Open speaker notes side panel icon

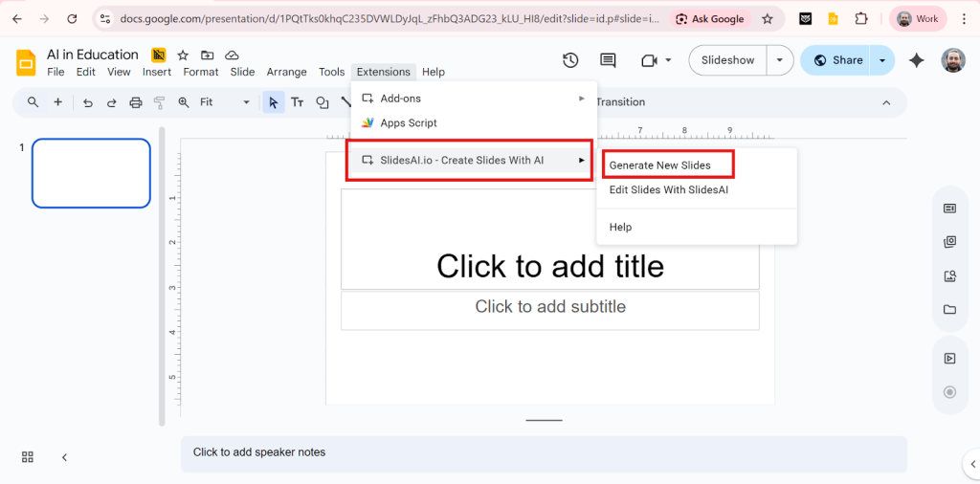[x=949, y=209]
